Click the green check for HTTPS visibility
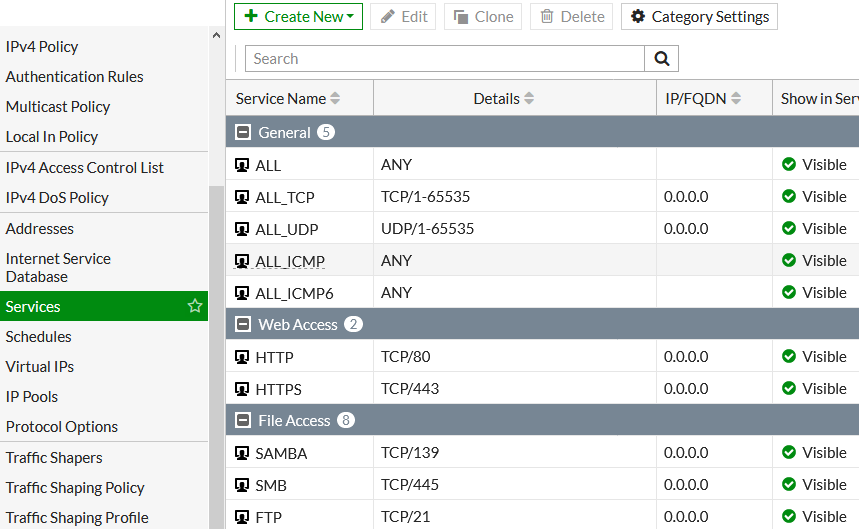Image resolution: width=859 pixels, height=529 pixels. click(x=789, y=389)
